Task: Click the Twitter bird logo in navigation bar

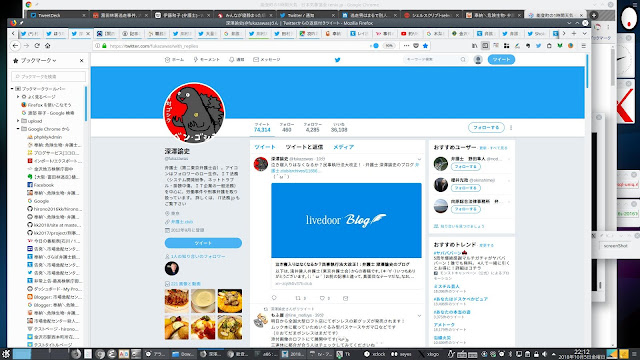Action: (338, 60)
